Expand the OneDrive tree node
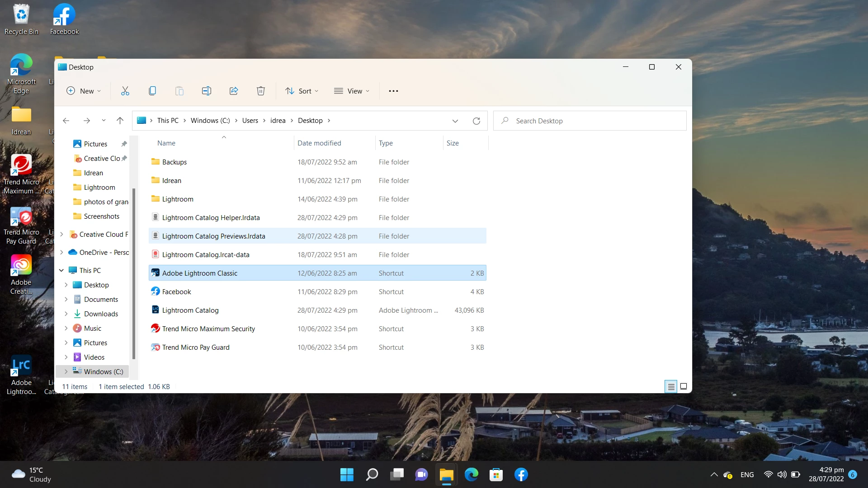The width and height of the screenshot is (868, 488). pos(61,252)
